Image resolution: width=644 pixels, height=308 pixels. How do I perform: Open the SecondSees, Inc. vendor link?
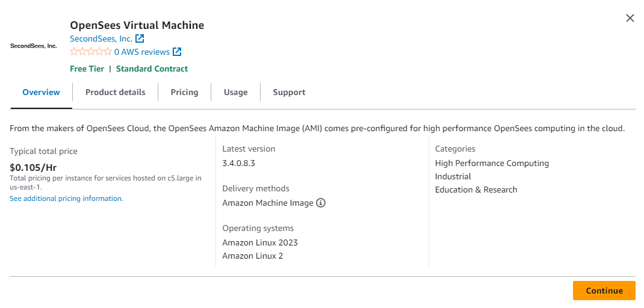[x=101, y=38]
